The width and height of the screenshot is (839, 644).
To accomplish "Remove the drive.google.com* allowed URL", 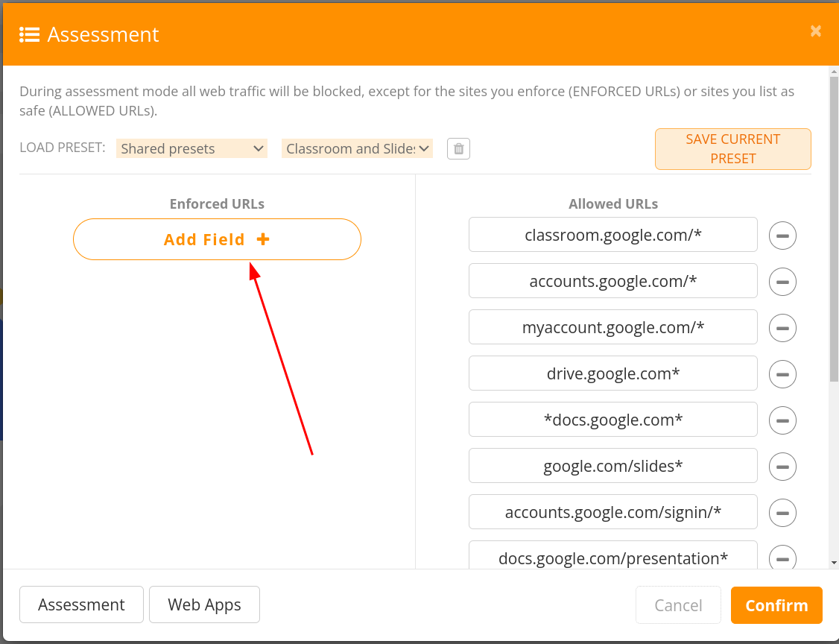I will (782, 374).
